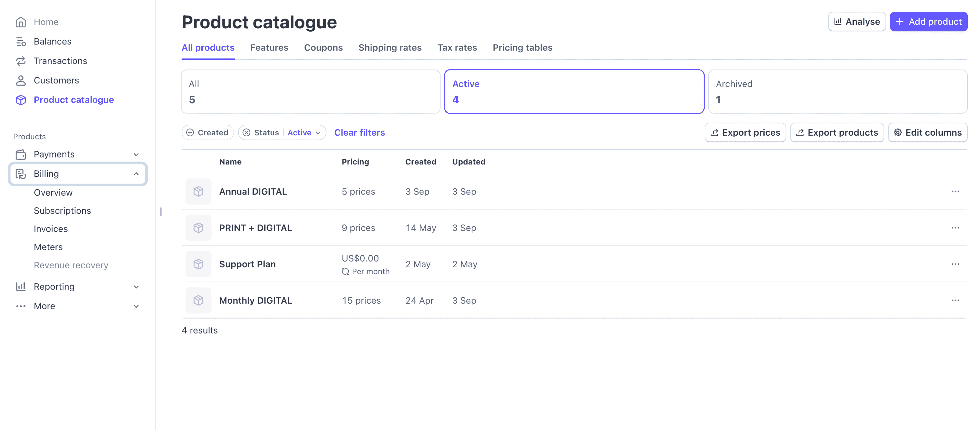
Task: Switch to the Features tab
Action: 269,48
